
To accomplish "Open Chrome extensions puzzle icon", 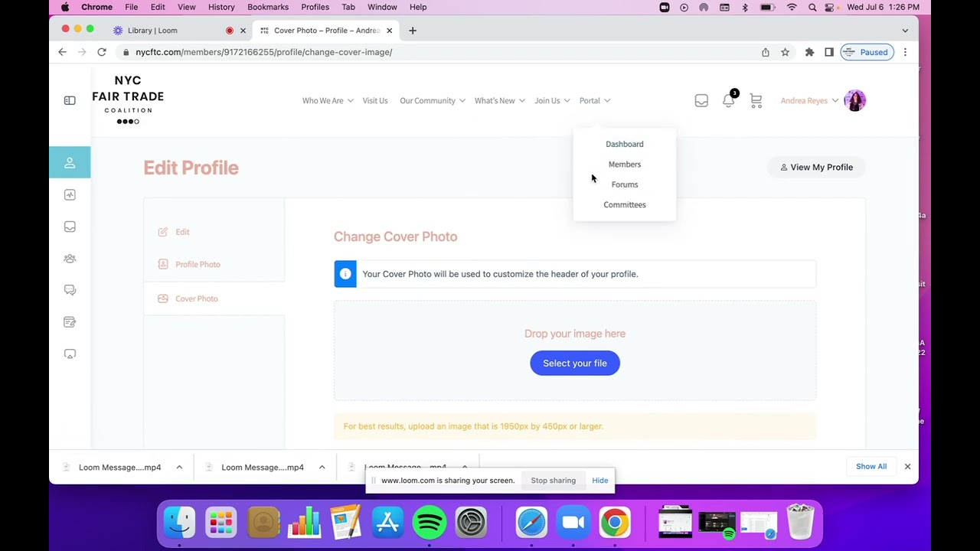I will tap(809, 52).
